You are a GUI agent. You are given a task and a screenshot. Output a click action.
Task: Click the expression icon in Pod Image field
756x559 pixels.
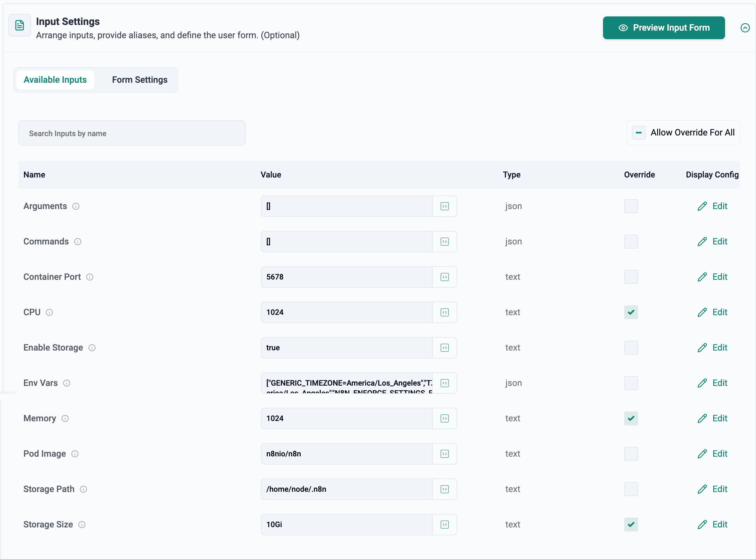(444, 454)
